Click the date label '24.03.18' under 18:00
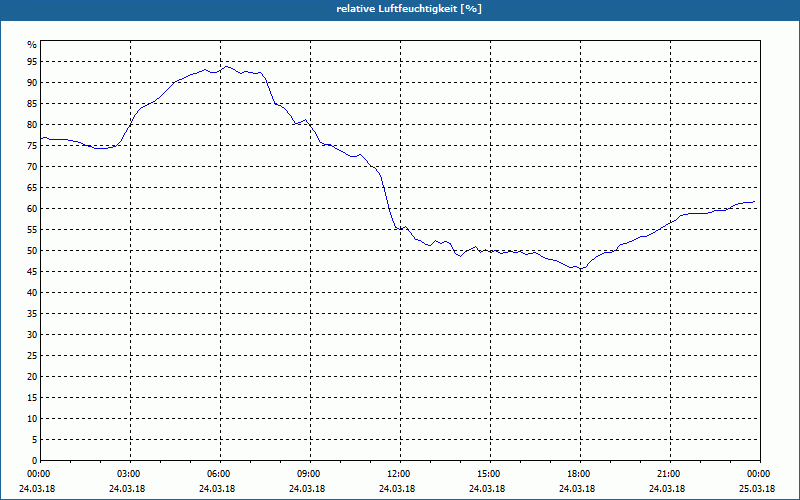Viewport: 800px width, 500px height. [x=577, y=488]
